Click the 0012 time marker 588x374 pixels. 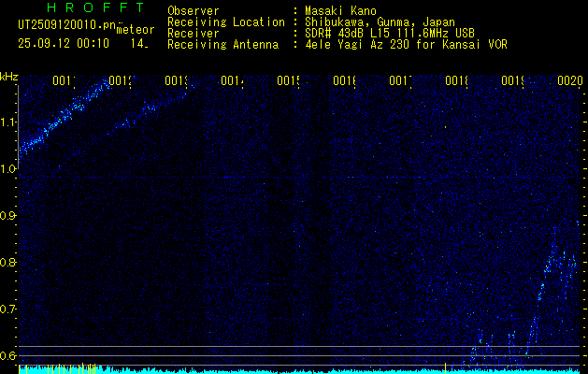pos(121,80)
